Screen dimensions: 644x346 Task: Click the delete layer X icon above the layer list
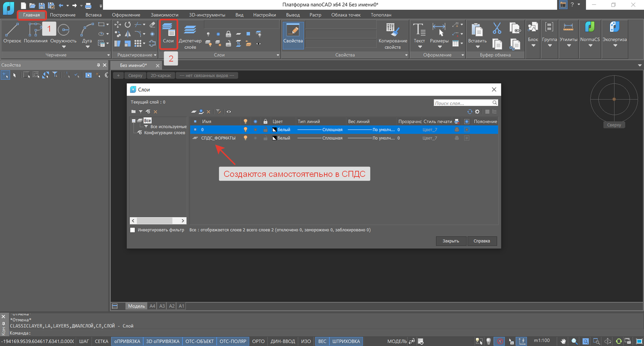coord(209,111)
